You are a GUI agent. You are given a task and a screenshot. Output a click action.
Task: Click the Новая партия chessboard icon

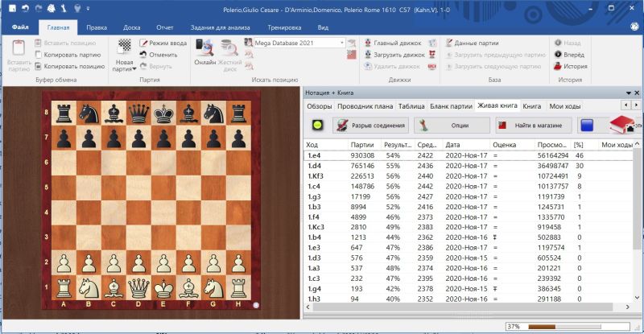[124, 47]
